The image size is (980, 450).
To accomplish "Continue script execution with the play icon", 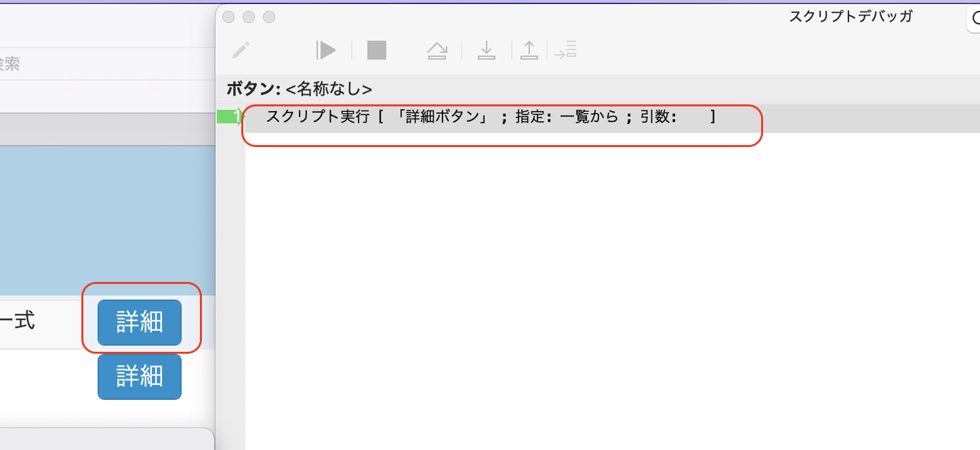I will 326,49.
